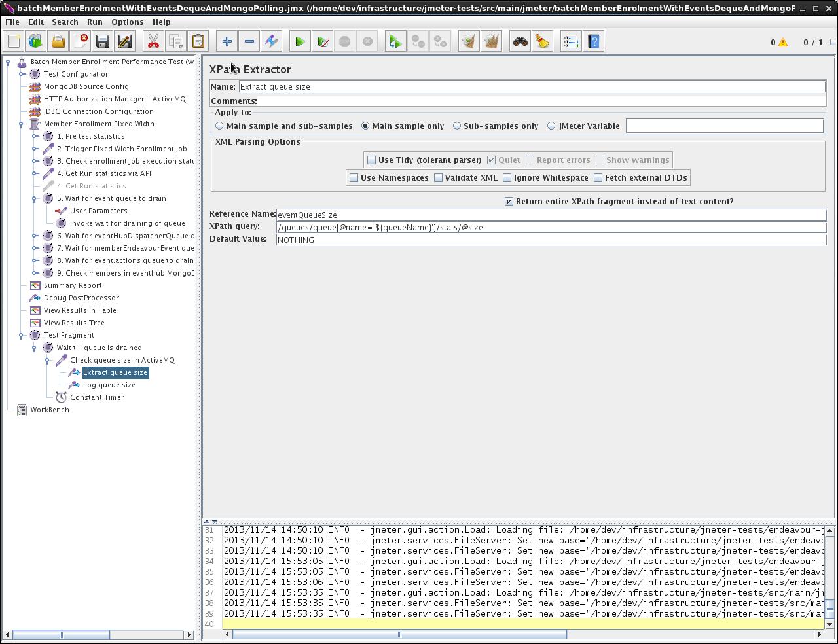This screenshot has width=838, height=644.
Task: Open the File menu
Action: 12,22
